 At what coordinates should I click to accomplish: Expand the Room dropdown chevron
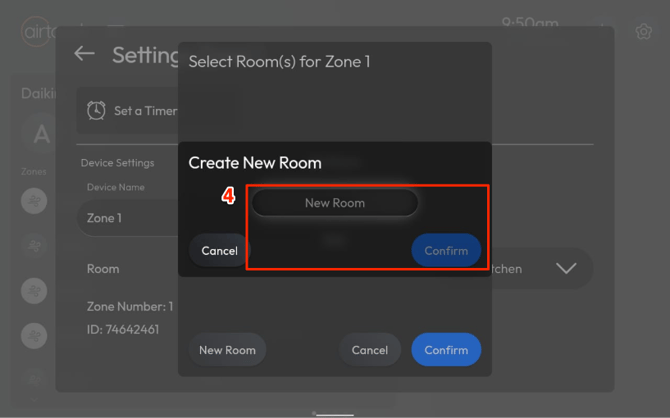(566, 268)
